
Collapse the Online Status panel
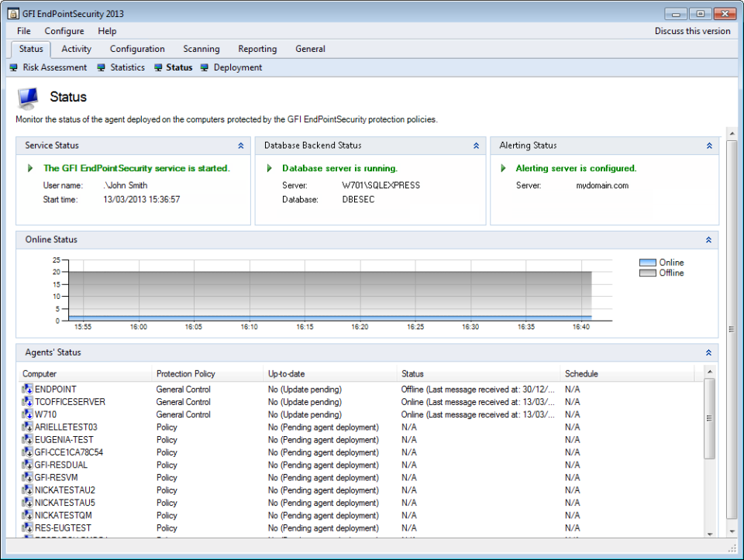point(708,239)
